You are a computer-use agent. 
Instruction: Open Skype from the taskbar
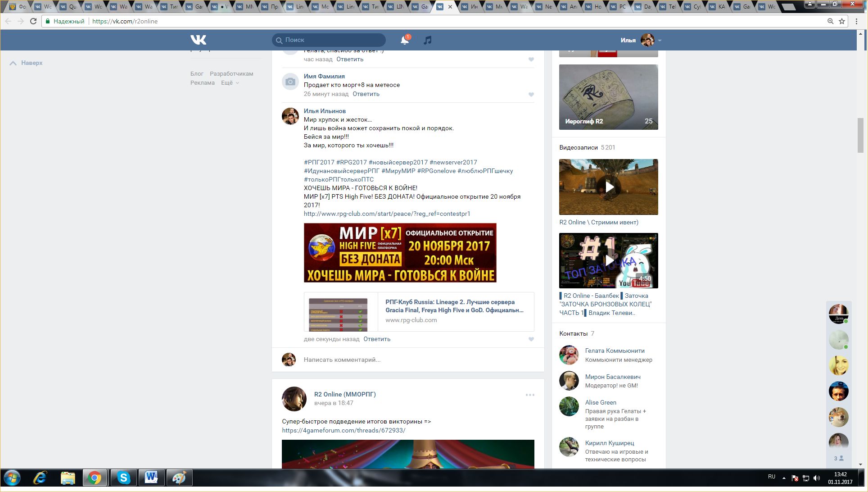pos(123,478)
